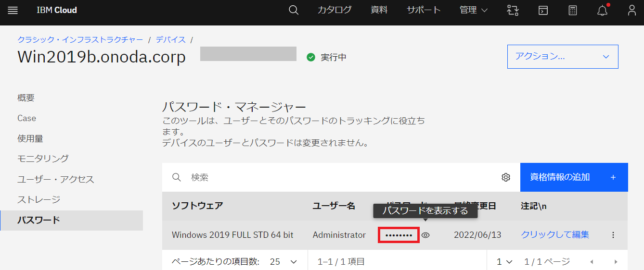Click the ソフトウェア column header

(197, 206)
